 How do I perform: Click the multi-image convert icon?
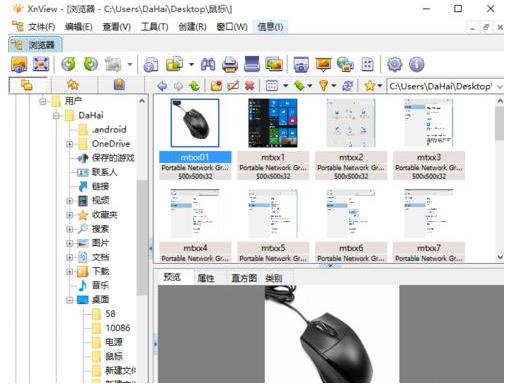(274, 64)
